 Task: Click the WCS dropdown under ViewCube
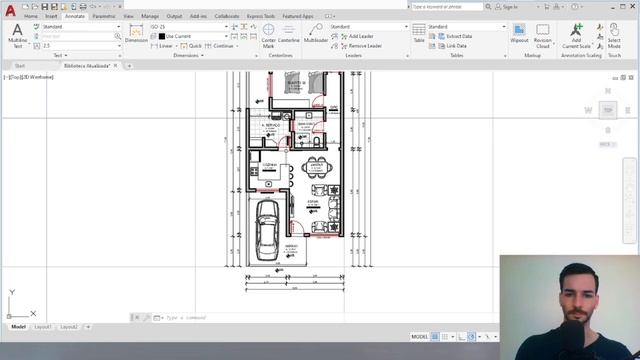[x=608, y=144]
